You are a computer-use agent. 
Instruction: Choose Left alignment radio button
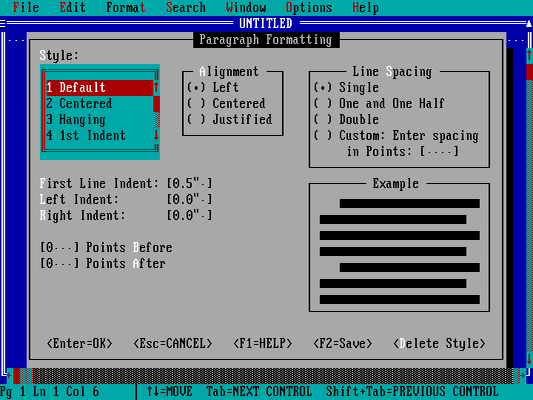[x=213, y=87]
